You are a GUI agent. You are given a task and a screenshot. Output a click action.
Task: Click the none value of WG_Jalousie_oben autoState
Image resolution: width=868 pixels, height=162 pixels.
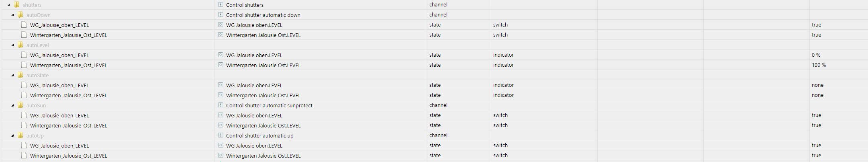click(x=817, y=85)
